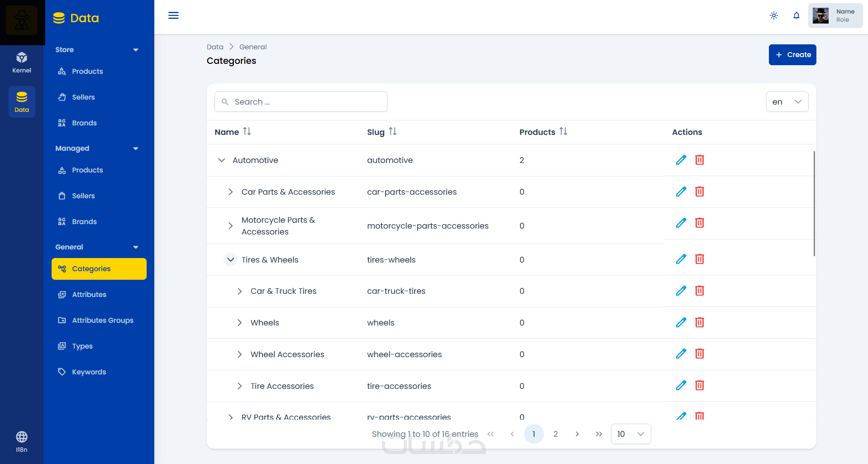Toggle the light/dark theme sun icon
The height and width of the screenshot is (464, 868).
(x=773, y=15)
